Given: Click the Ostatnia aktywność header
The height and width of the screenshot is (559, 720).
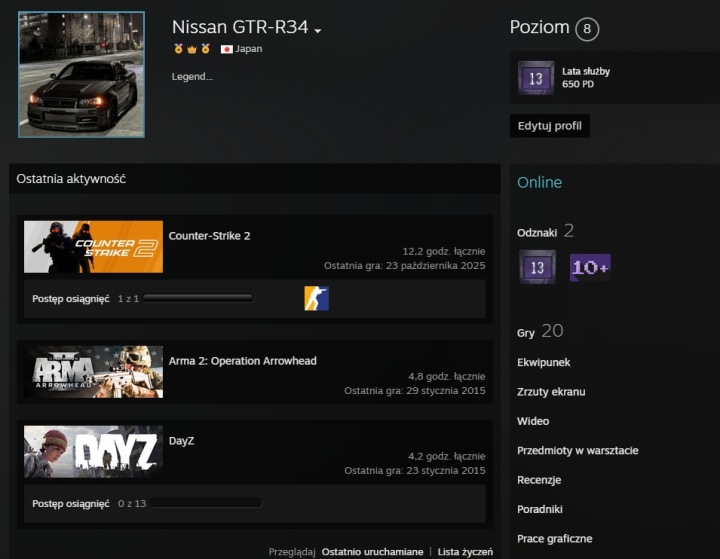Looking at the screenshot, I should [71, 179].
